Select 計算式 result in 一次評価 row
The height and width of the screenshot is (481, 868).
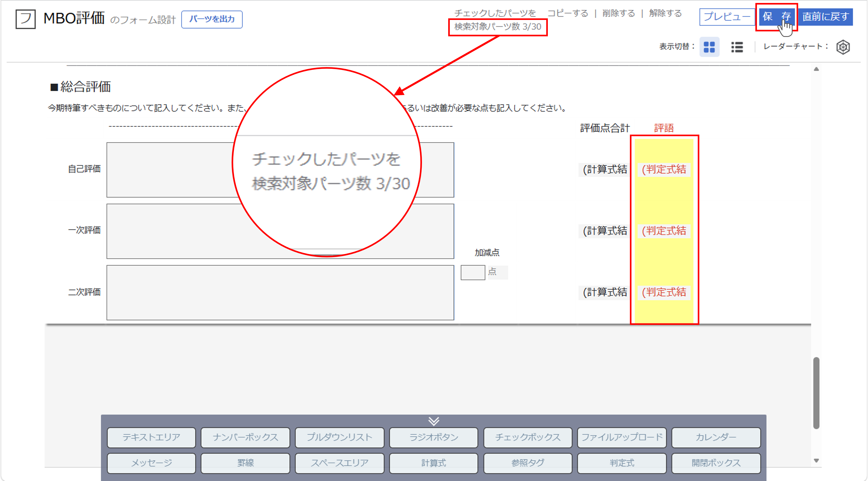point(604,231)
